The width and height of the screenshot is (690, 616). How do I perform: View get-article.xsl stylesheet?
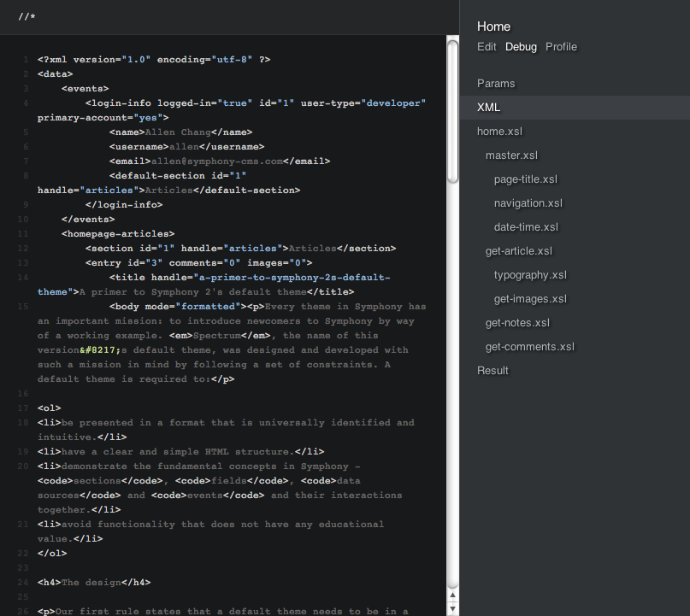click(x=518, y=251)
